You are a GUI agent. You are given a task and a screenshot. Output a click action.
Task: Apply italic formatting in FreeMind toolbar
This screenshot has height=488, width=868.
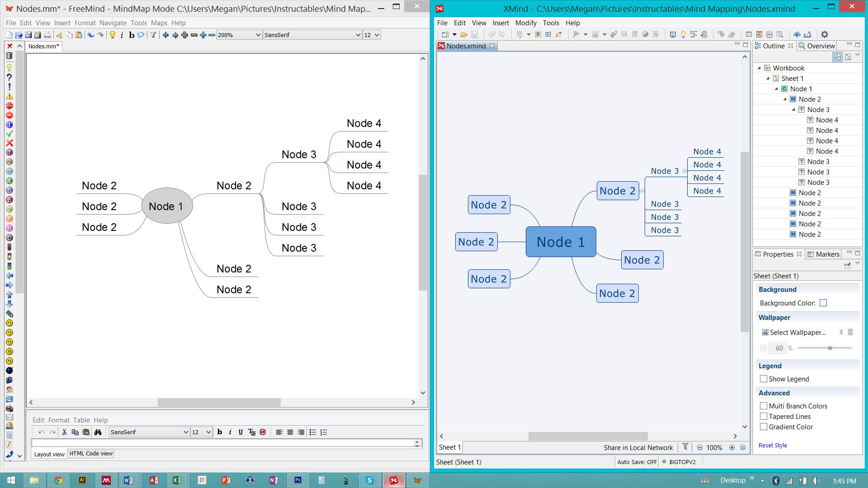[x=122, y=35]
